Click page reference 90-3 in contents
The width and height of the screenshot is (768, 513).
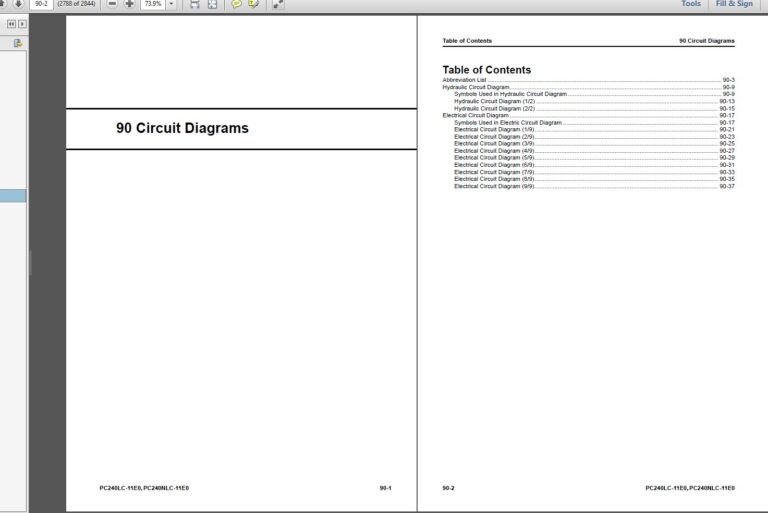[x=728, y=80]
